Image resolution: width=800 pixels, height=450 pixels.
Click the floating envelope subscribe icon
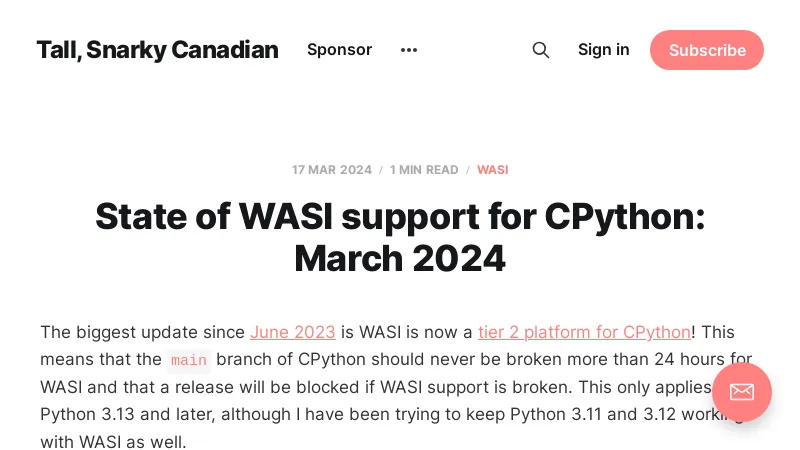[x=741, y=391]
